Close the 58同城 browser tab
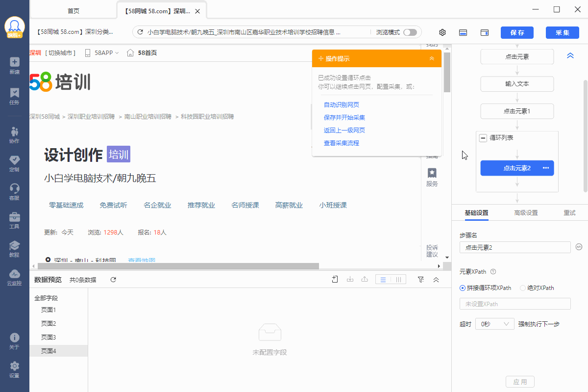Screen dimensions: 588x392 coord(197,11)
